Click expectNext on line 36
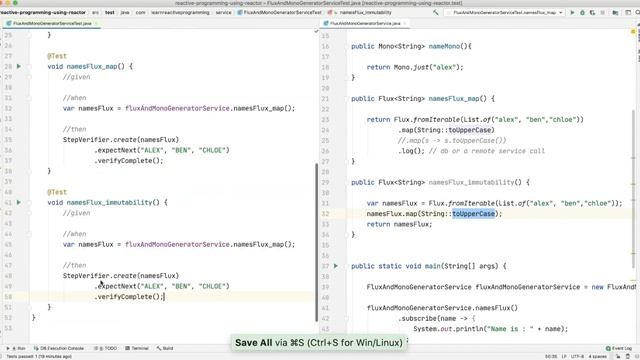Viewport: 640px width, 360px height. (117, 150)
